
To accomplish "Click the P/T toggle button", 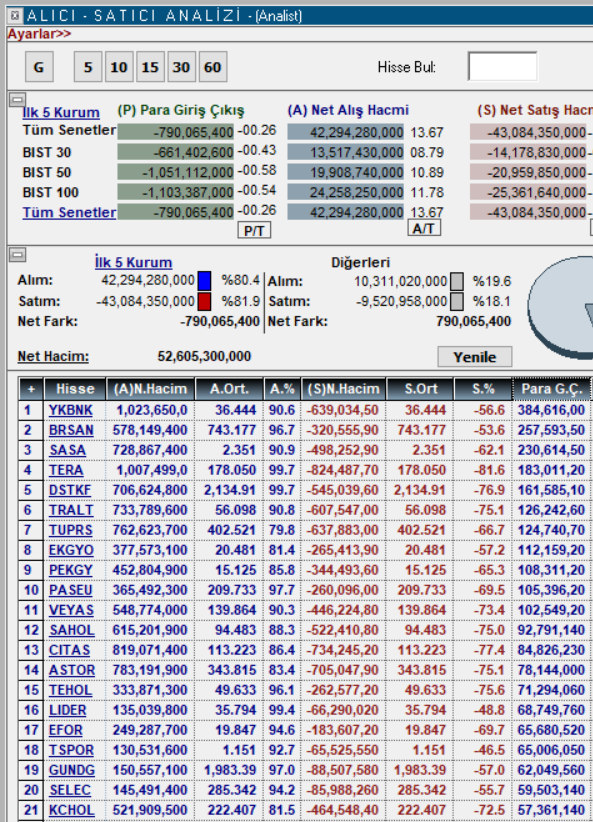I will tap(254, 230).
